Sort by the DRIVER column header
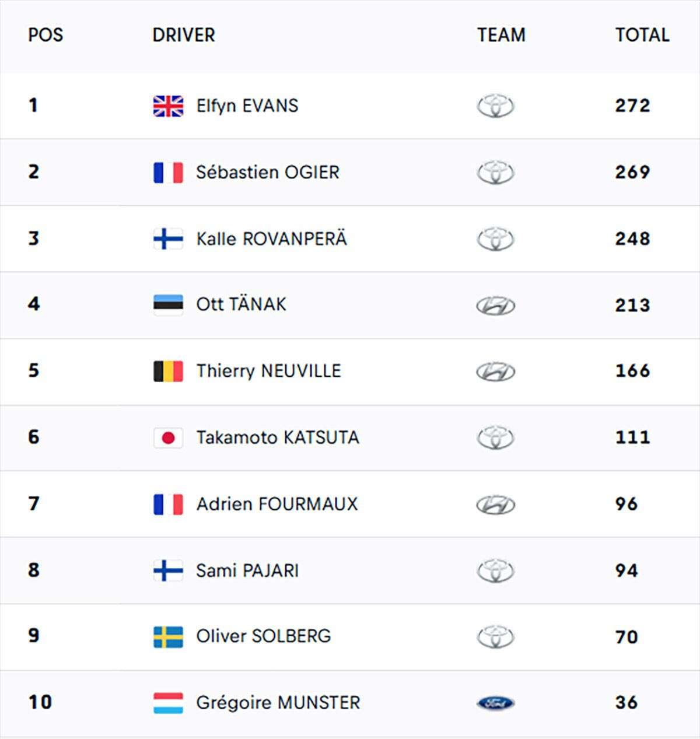 coord(184,35)
